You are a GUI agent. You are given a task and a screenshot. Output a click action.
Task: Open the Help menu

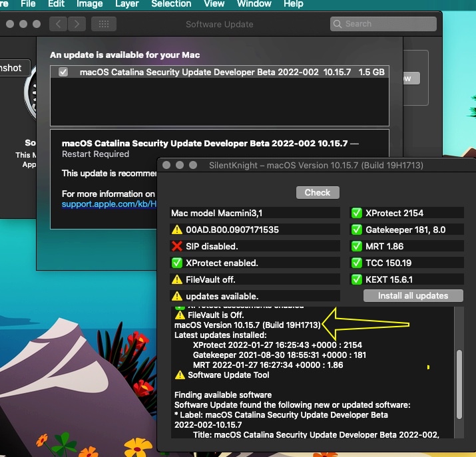(293, 3)
